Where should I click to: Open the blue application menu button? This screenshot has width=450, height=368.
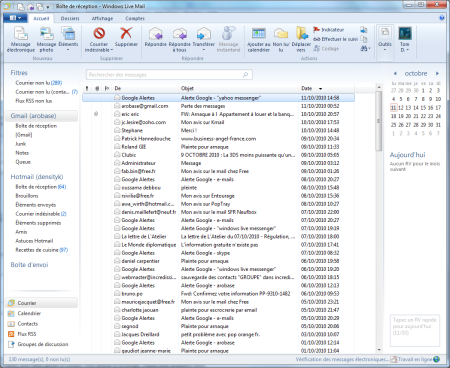tap(15, 18)
